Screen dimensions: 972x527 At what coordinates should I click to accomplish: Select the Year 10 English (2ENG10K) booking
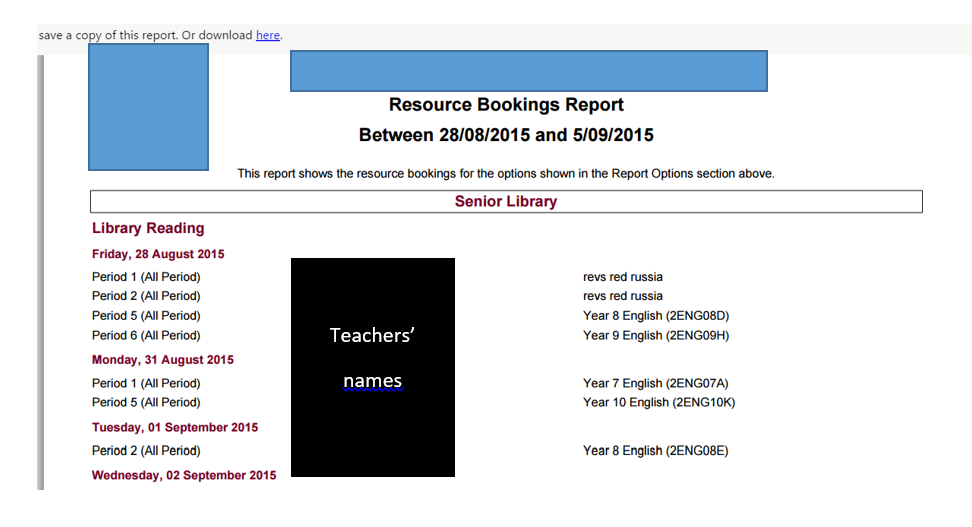659,403
